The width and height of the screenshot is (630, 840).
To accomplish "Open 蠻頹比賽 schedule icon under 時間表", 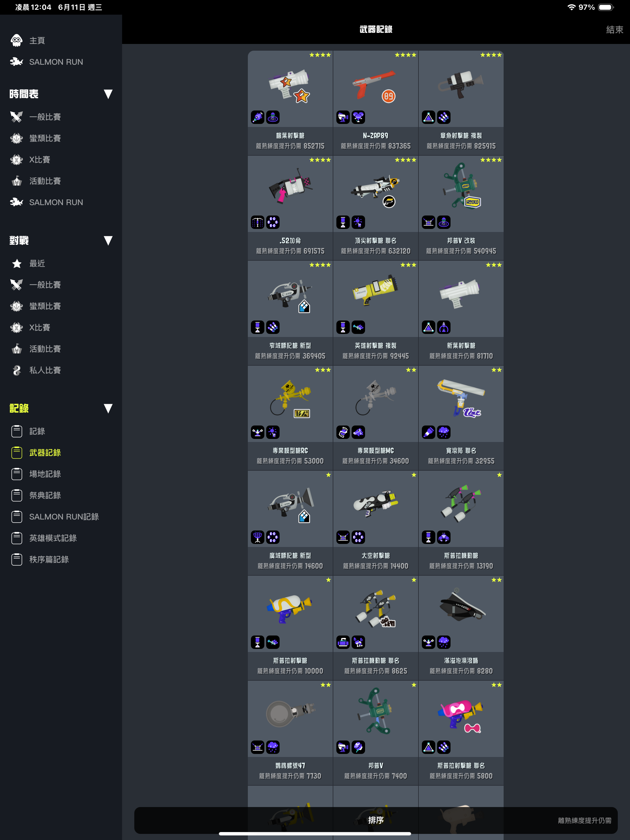I will coord(16,138).
